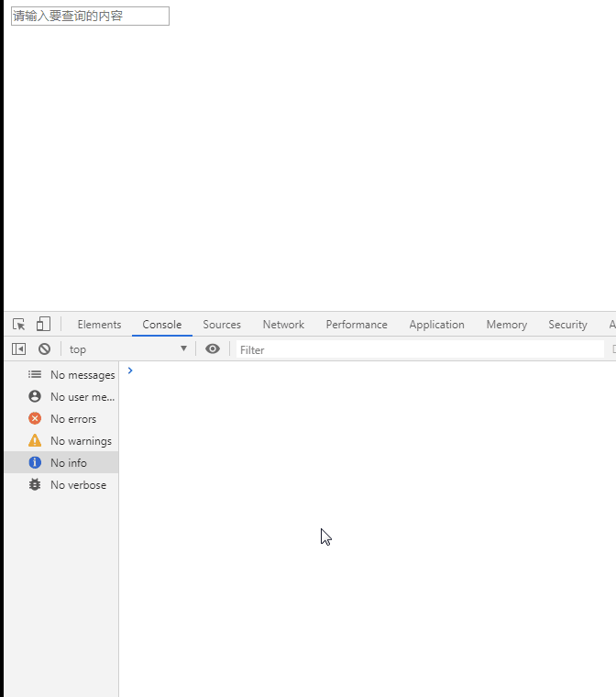Open live expression with the eye icon

point(213,348)
